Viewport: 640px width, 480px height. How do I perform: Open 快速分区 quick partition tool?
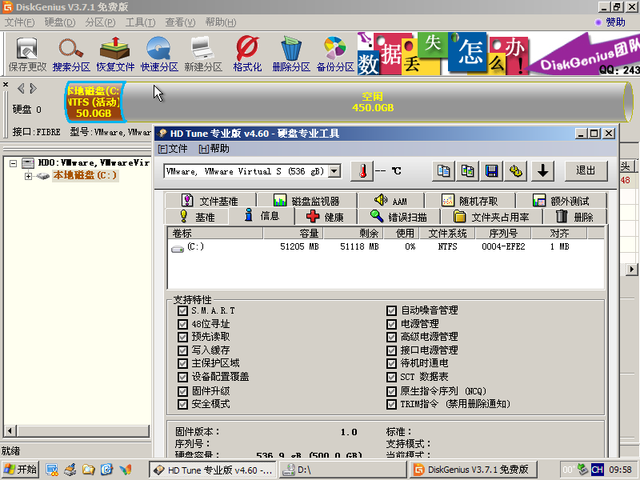click(159, 54)
